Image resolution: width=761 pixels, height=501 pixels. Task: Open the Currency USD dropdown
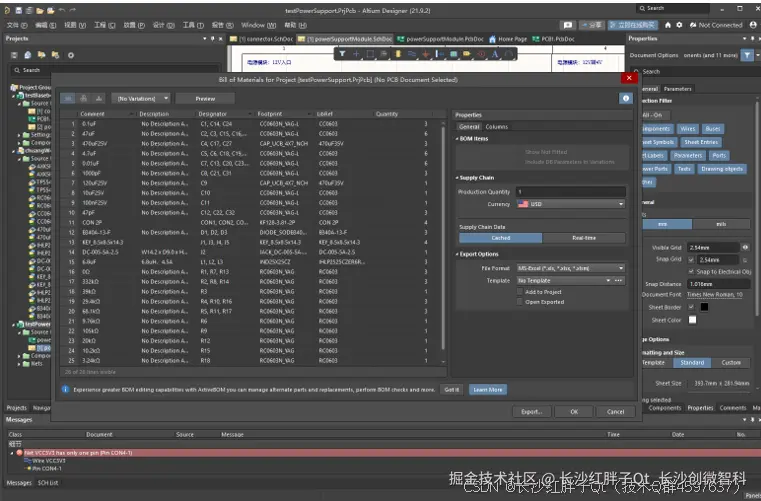coord(571,204)
